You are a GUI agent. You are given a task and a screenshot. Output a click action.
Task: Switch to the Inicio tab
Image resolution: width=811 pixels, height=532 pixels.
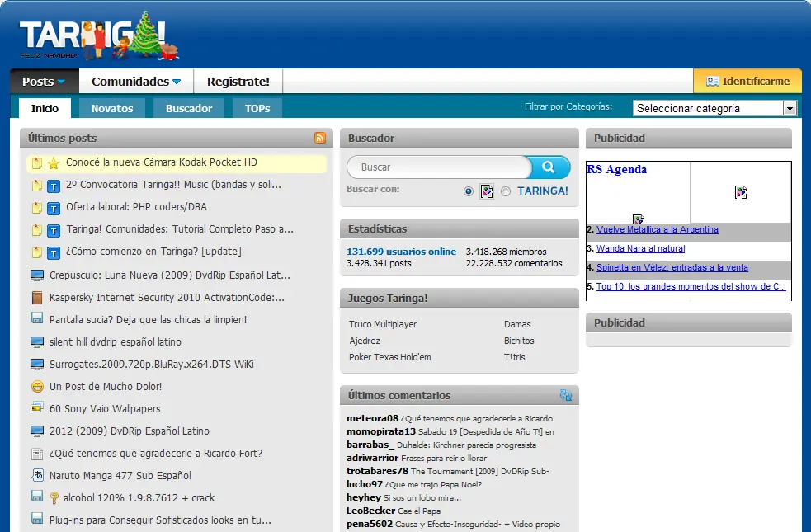[45, 108]
